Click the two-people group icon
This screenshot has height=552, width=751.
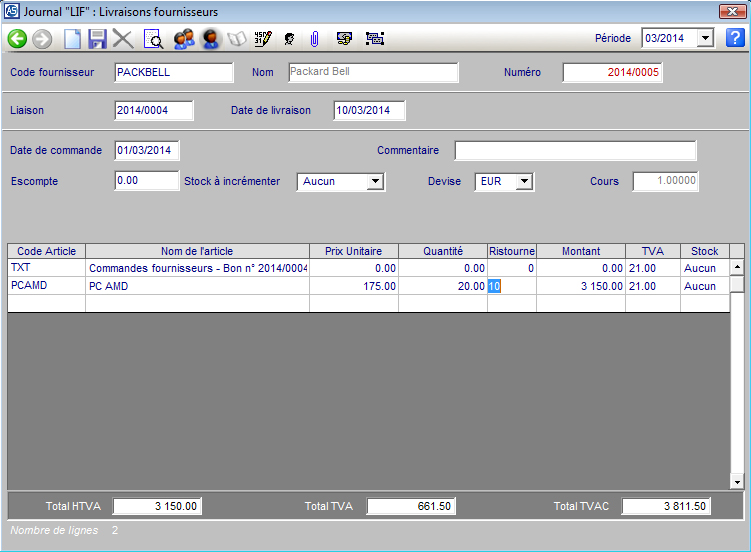point(183,39)
